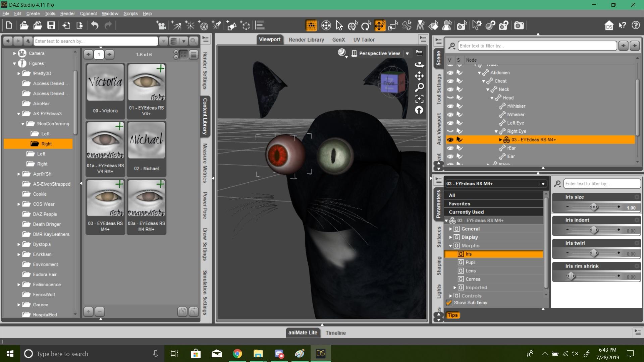This screenshot has width=644, height=362.
Task: Open the Render menu
Action: (67, 14)
